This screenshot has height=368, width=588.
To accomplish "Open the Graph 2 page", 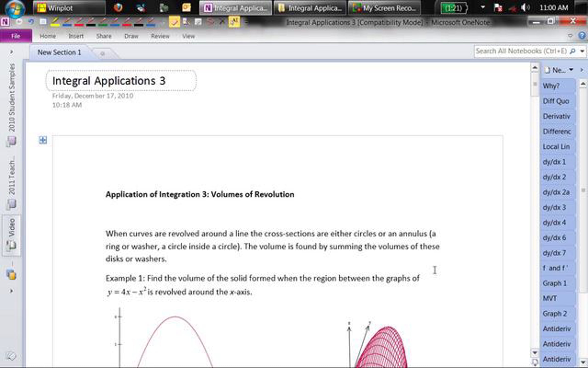I will coord(558,314).
